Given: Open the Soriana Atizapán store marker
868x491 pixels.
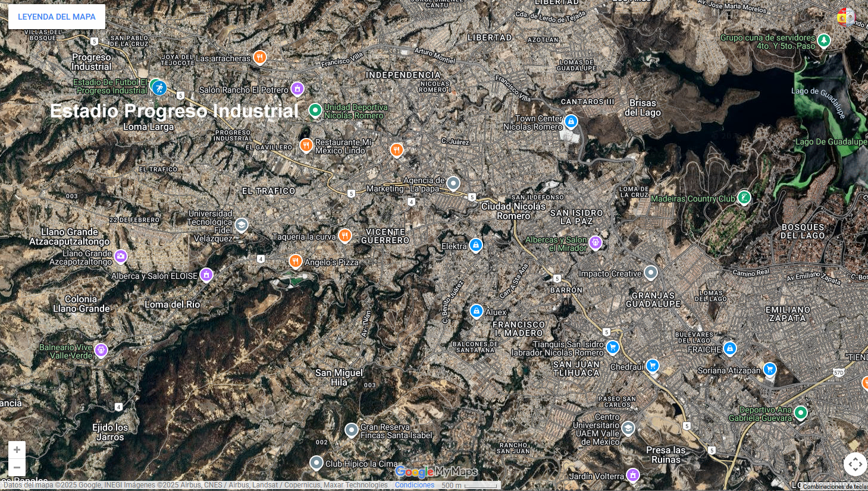Looking at the screenshot, I should [x=770, y=369].
